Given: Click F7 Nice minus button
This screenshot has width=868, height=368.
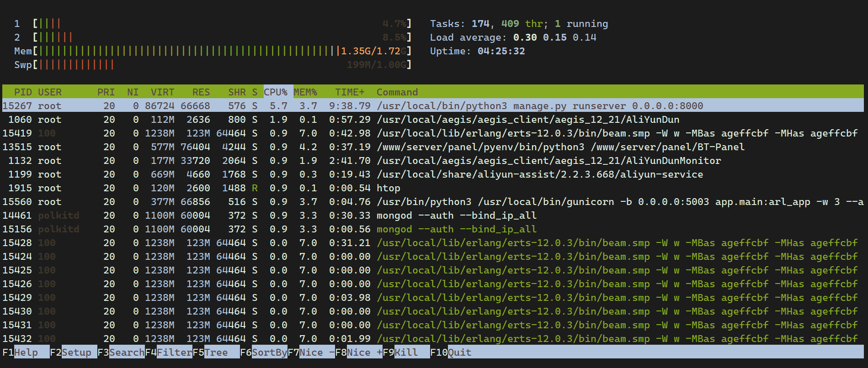Looking at the screenshot, I should pyautogui.click(x=311, y=352).
